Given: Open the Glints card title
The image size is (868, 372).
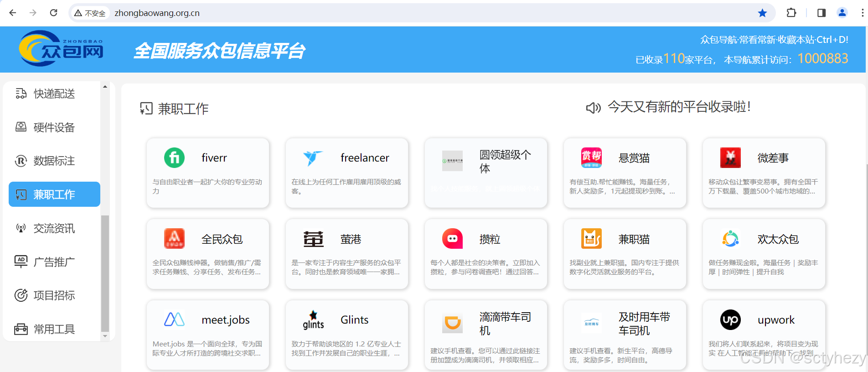Looking at the screenshot, I should point(354,320).
